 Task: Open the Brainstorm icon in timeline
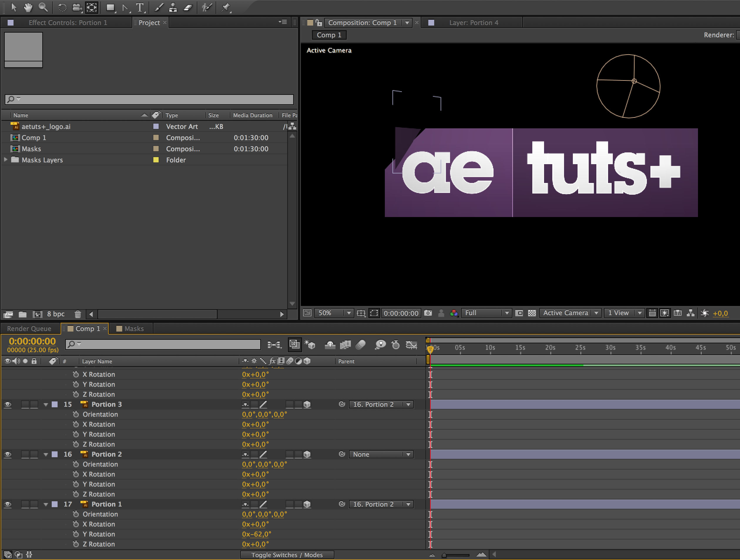380,344
